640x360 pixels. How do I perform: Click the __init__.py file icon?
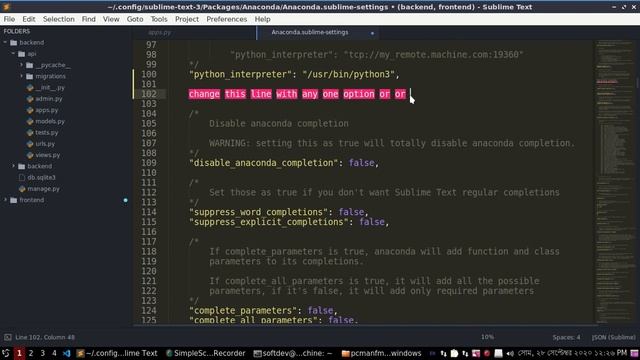pos(30,88)
